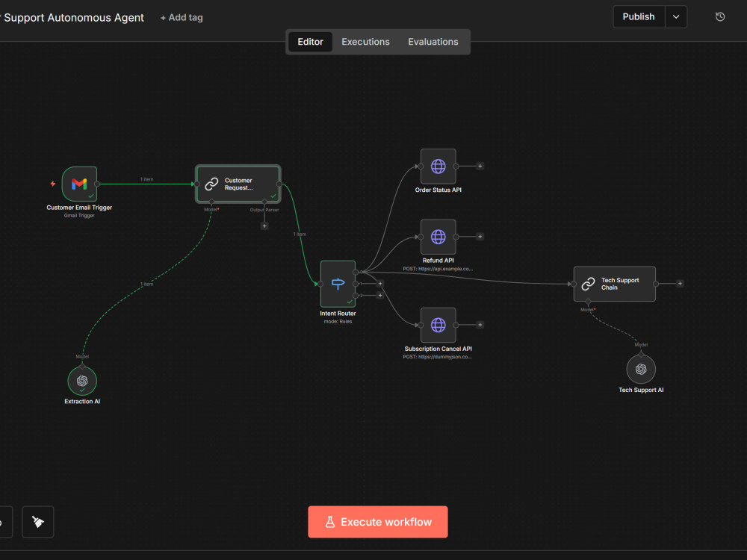Select the Extraction AI model node
747x560 pixels.
pyautogui.click(x=82, y=381)
